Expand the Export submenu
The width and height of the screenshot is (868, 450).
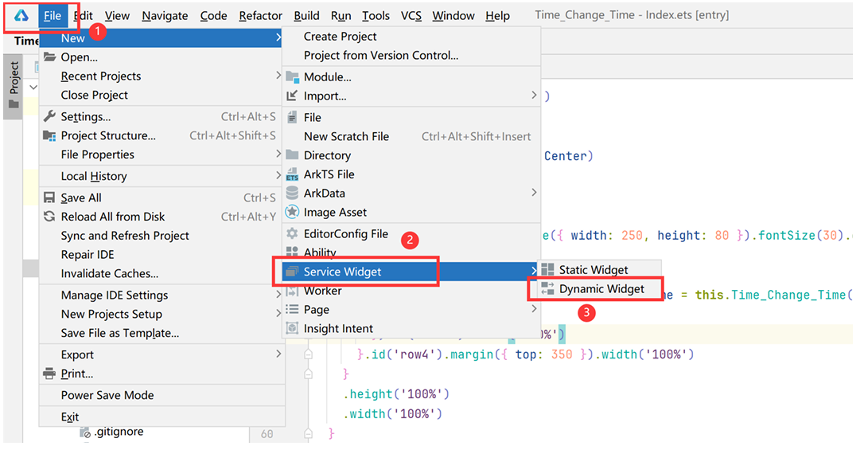(278, 354)
